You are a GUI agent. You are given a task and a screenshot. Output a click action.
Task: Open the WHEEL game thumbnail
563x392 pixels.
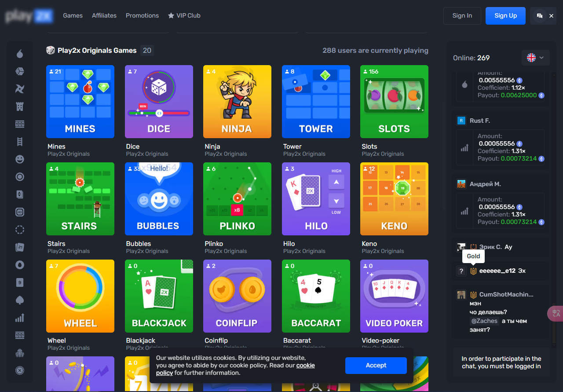tap(80, 296)
